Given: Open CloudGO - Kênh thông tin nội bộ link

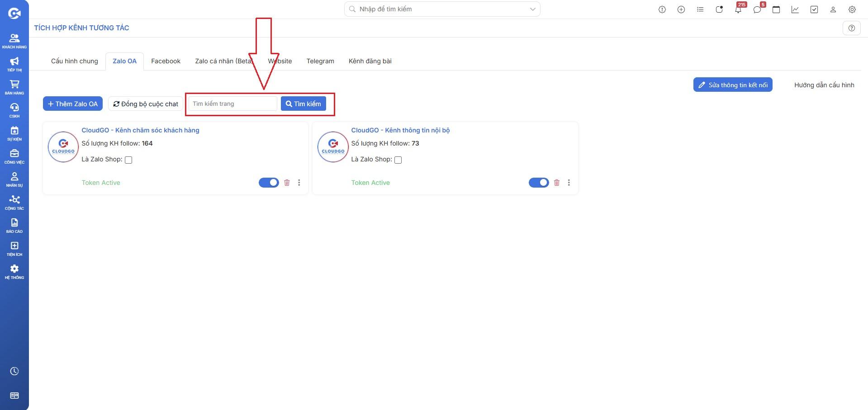Looking at the screenshot, I should click(400, 130).
